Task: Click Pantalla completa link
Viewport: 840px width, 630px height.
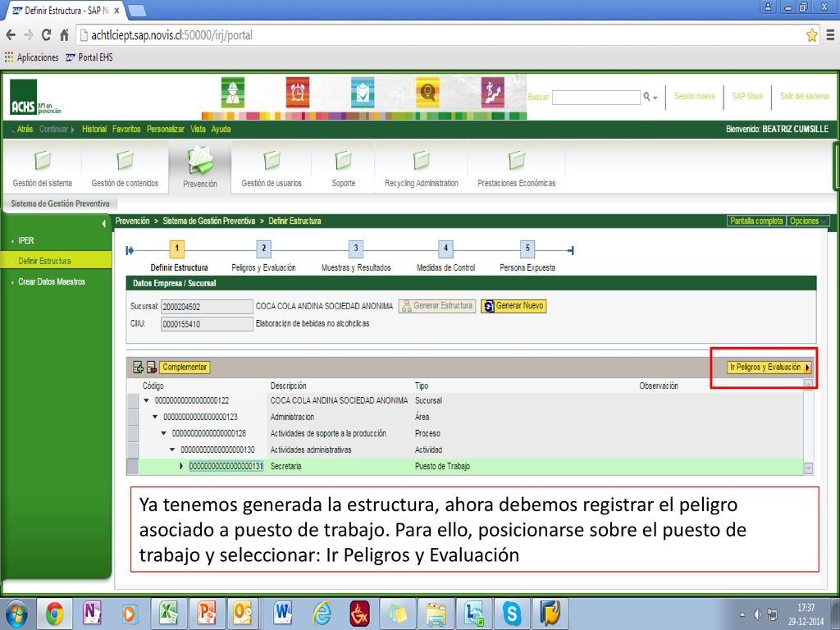Action: [x=756, y=221]
